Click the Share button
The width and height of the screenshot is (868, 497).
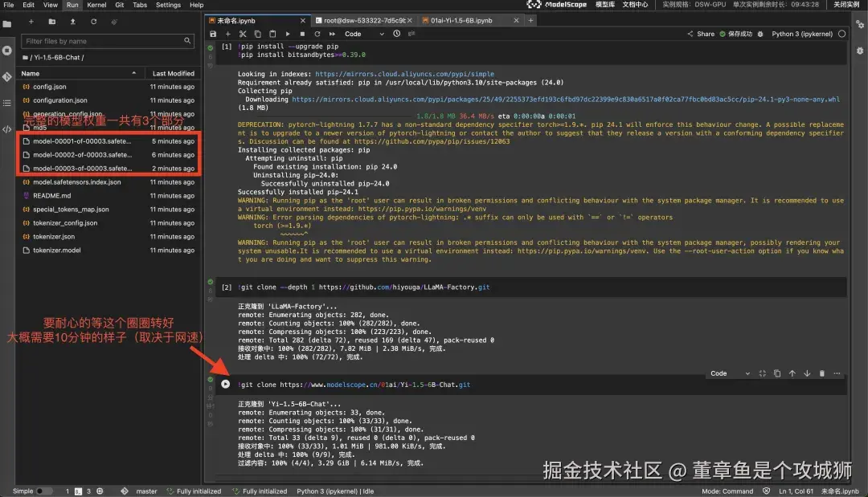pyautogui.click(x=701, y=34)
